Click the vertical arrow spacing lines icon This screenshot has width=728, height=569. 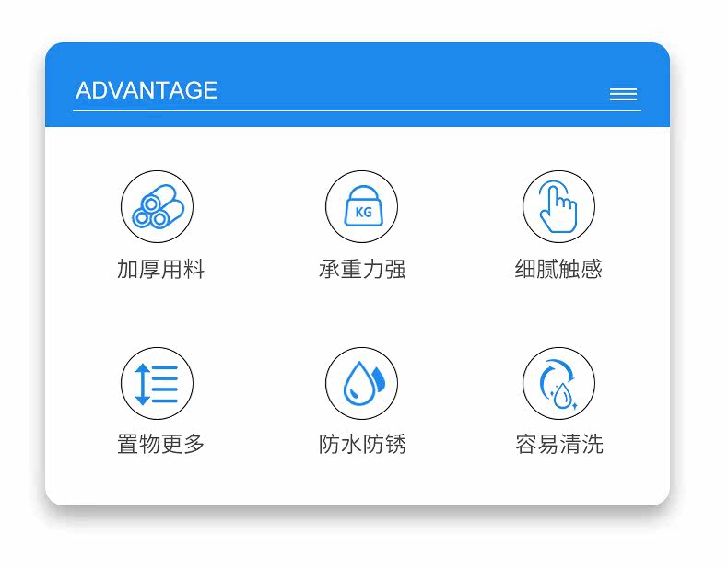coord(158,384)
